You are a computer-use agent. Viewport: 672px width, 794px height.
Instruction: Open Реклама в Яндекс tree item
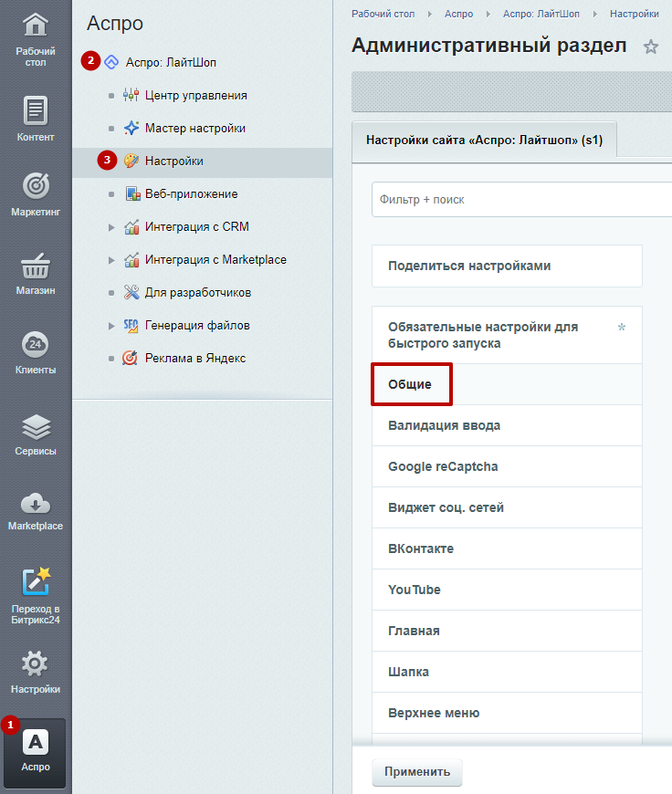195,358
